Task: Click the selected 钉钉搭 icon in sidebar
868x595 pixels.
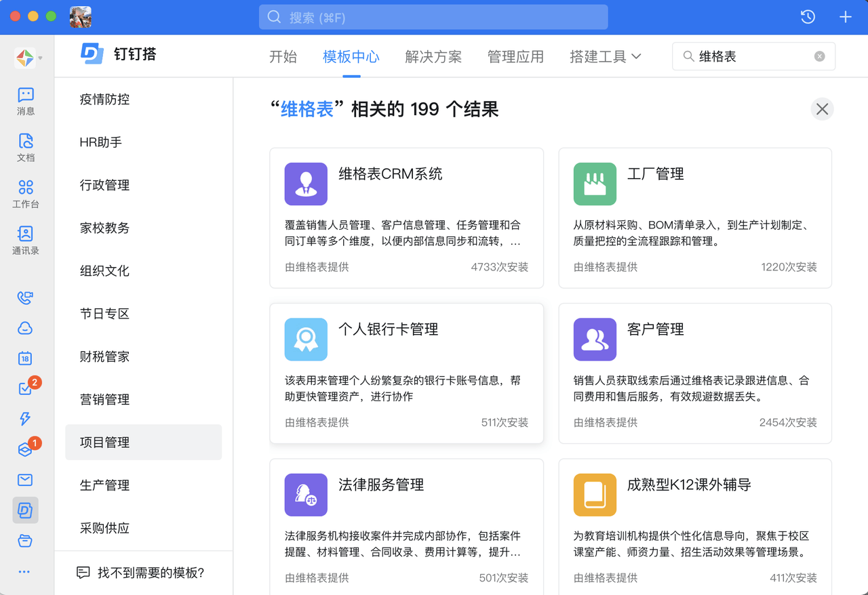Action: (x=25, y=510)
